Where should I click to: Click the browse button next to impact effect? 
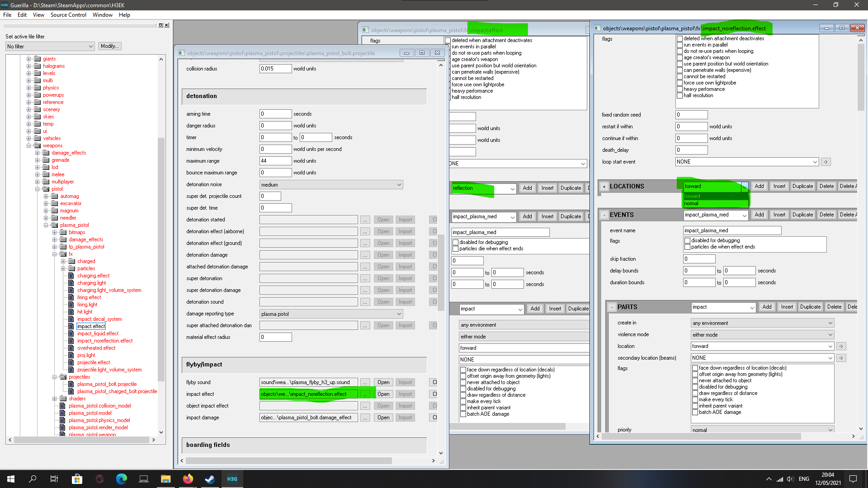(x=365, y=394)
